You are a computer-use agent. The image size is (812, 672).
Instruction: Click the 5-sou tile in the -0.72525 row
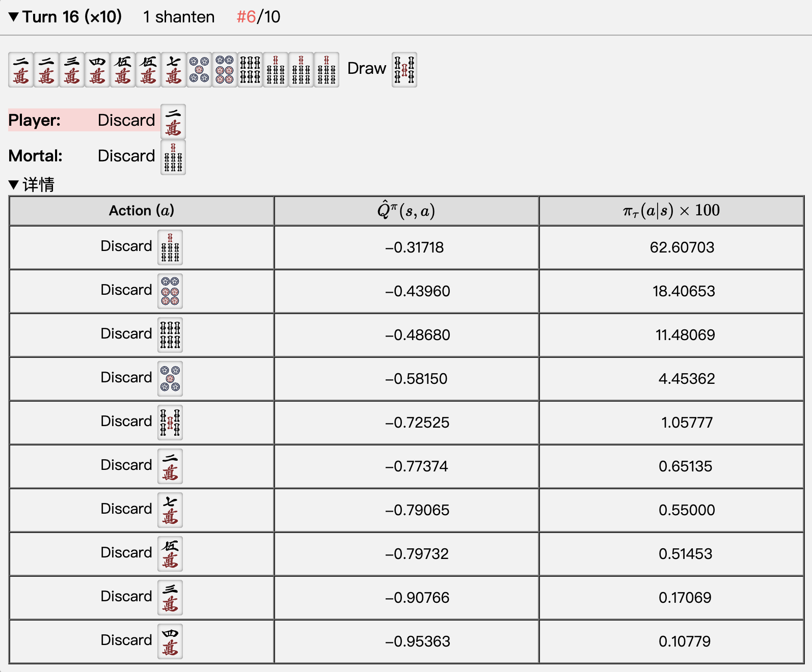coord(170,423)
